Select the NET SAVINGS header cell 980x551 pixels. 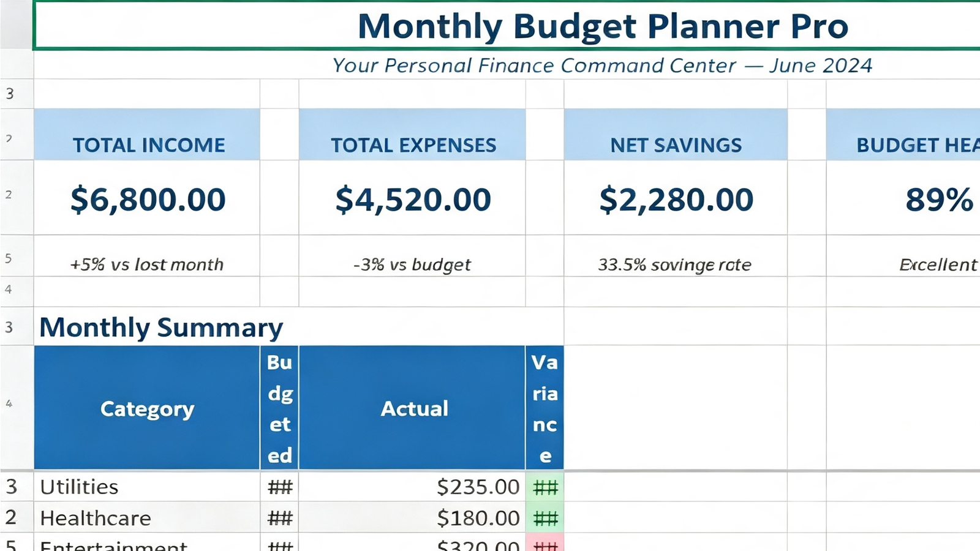tap(676, 135)
